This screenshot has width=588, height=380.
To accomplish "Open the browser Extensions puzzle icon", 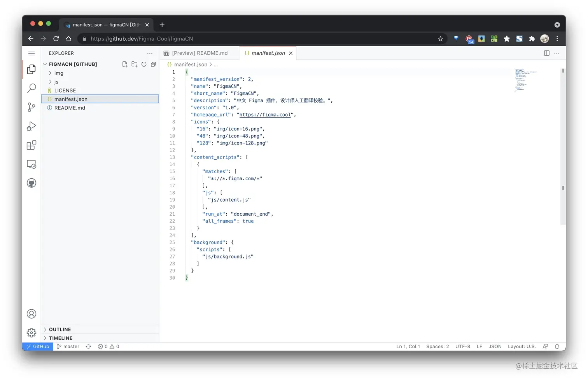I will pyautogui.click(x=532, y=38).
